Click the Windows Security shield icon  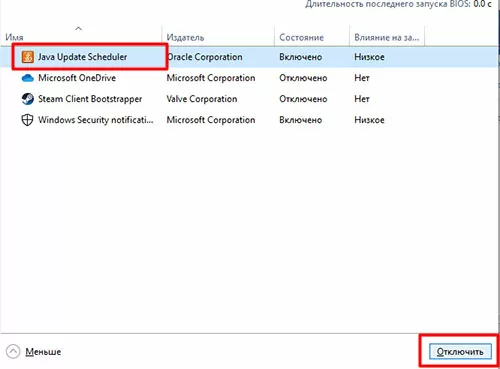(27, 120)
